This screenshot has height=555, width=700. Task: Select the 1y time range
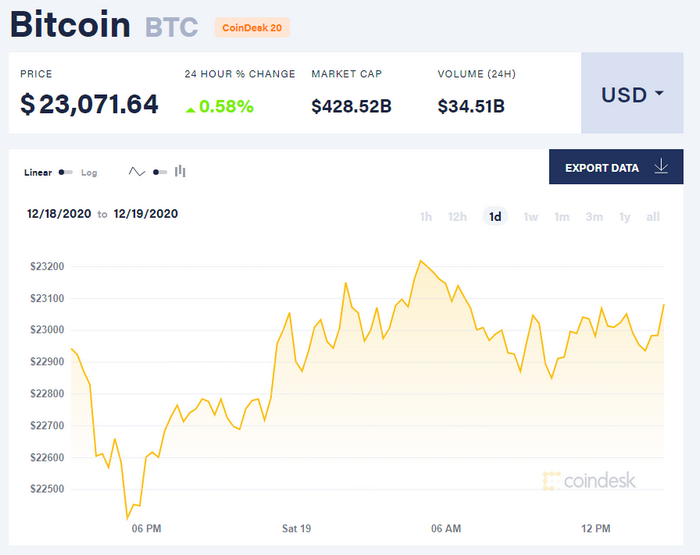(x=625, y=217)
